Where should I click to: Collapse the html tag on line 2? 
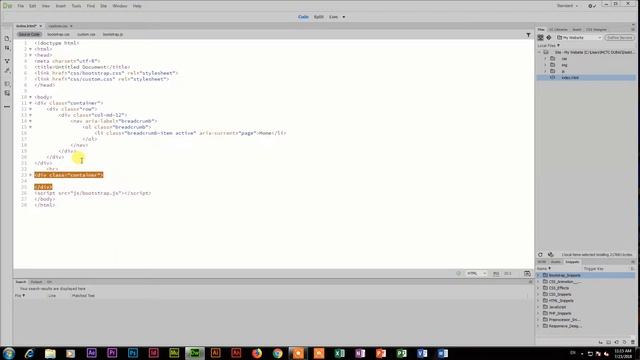(x=31, y=49)
